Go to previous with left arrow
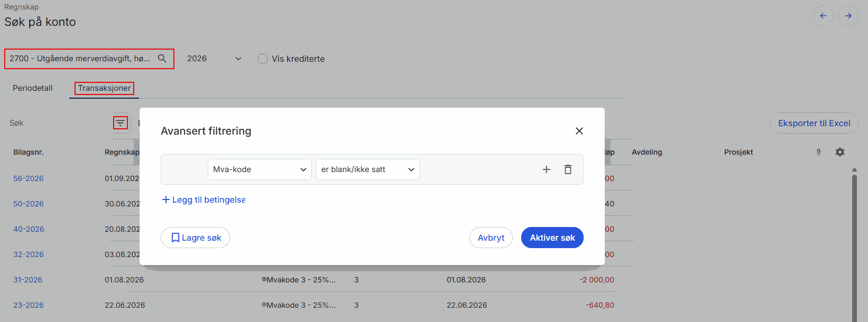This screenshot has width=868, height=322. 823,16
